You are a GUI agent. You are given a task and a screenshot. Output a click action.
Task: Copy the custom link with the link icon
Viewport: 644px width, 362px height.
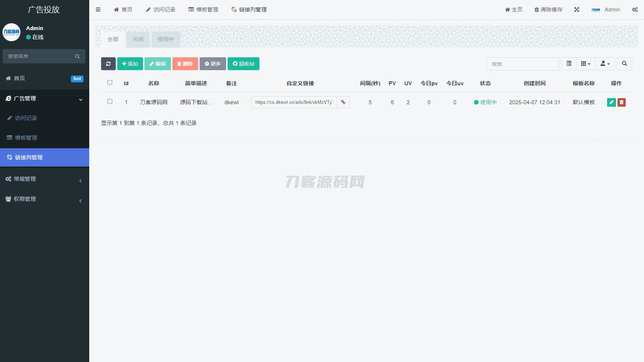[343, 102]
